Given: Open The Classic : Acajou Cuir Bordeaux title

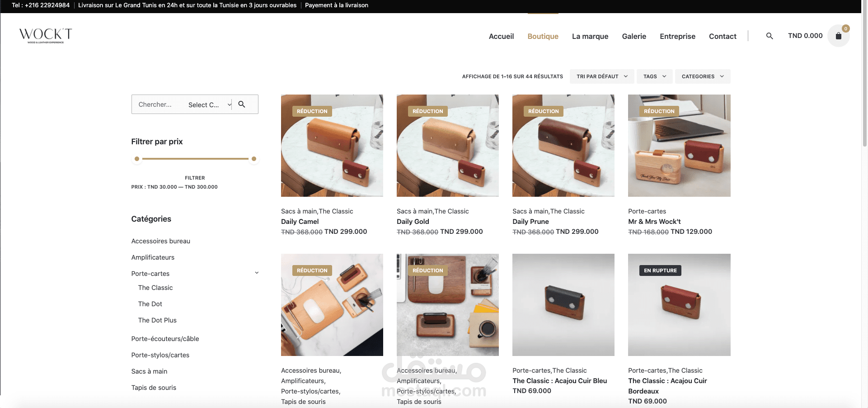Looking at the screenshot, I should (667, 386).
